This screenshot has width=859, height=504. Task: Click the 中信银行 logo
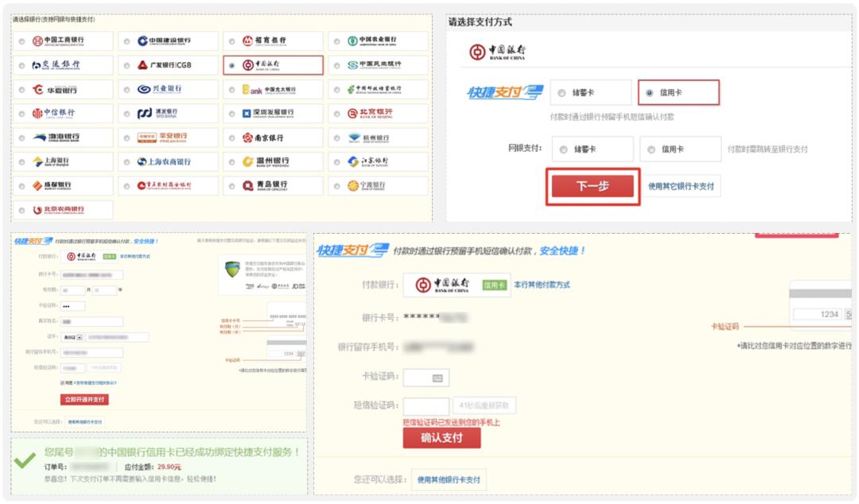pyautogui.click(x=53, y=114)
